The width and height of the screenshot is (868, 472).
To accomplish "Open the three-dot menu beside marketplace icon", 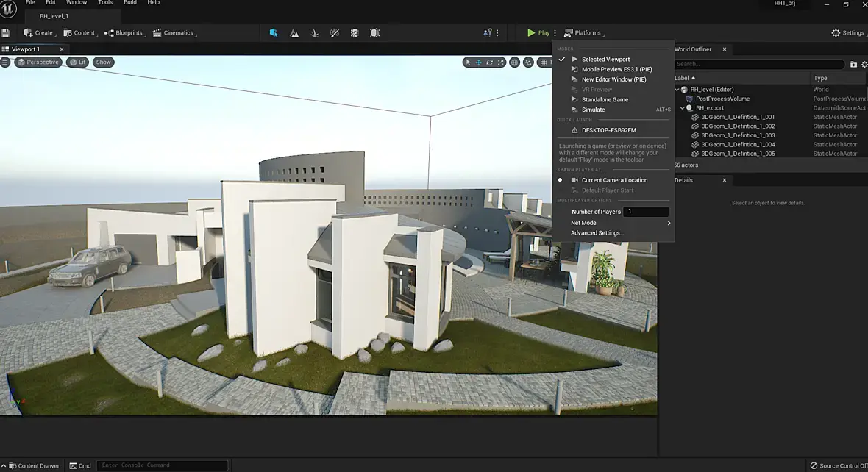I will pyautogui.click(x=497, y=32).
